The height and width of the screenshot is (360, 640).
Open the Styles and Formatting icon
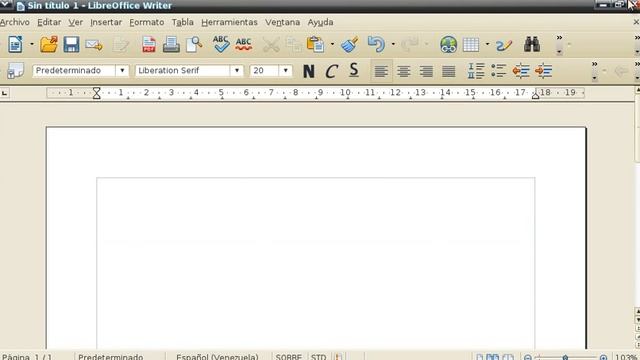(x=16, y=71)
